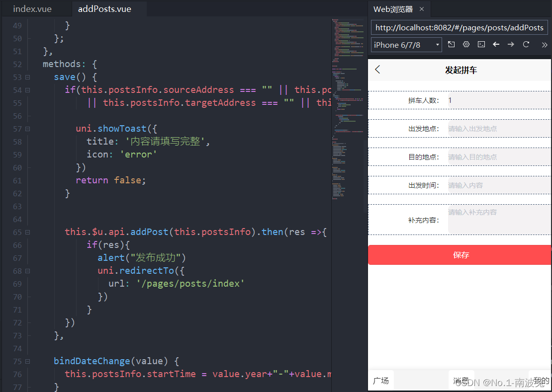Activate the Web浏览器 panel tab
The width and height of the screenshot is (552, 392).
coord(393,9)
